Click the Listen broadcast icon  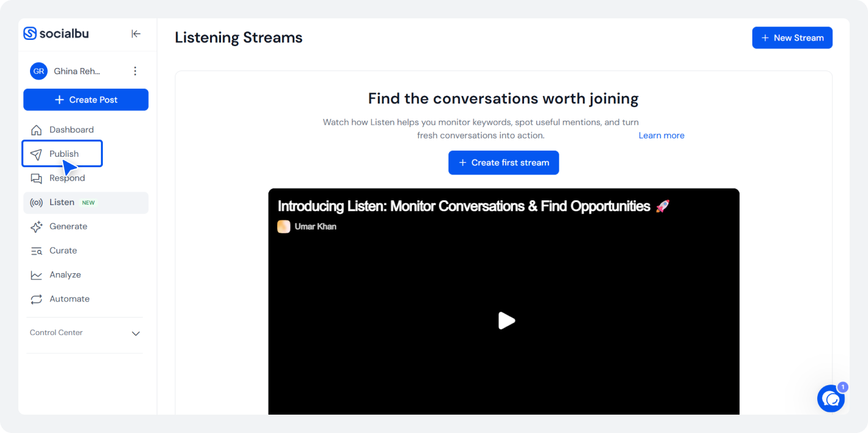pyautogui.click(x=37, y=203)
